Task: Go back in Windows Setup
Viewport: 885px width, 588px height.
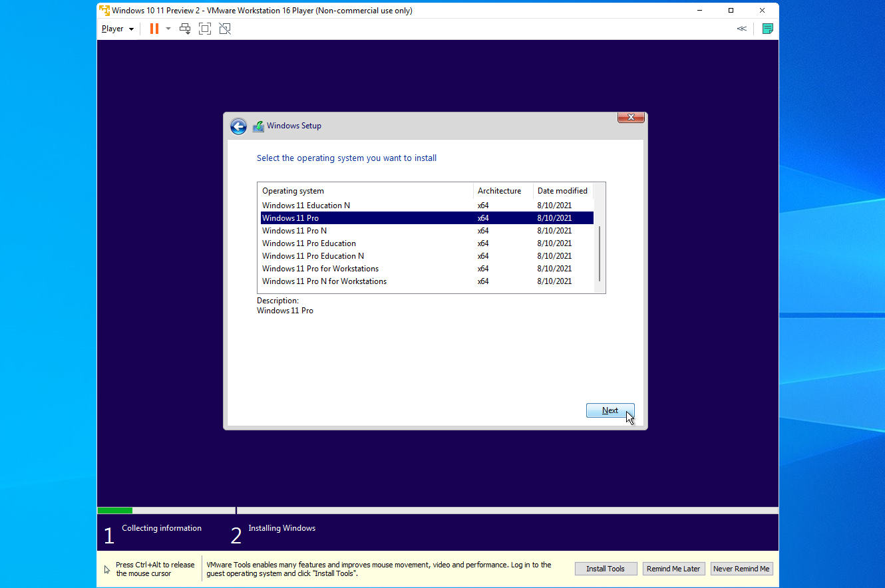Action: 238,126
